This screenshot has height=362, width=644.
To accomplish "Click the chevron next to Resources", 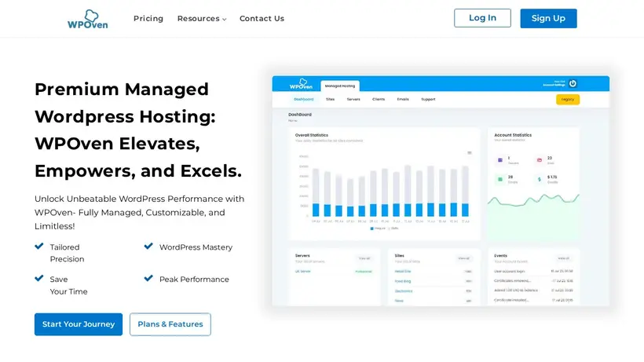I will pyautogui.click(x=225, y=20).
